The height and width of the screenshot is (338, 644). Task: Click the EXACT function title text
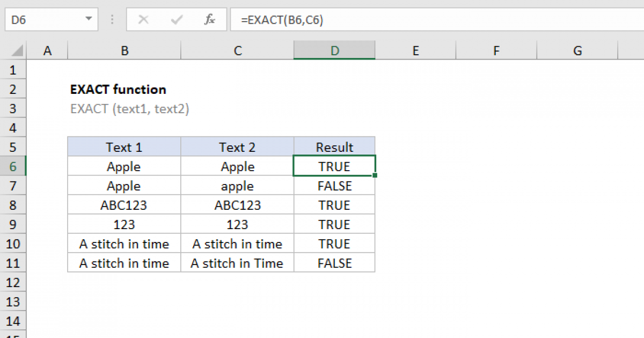coord(118,90)
